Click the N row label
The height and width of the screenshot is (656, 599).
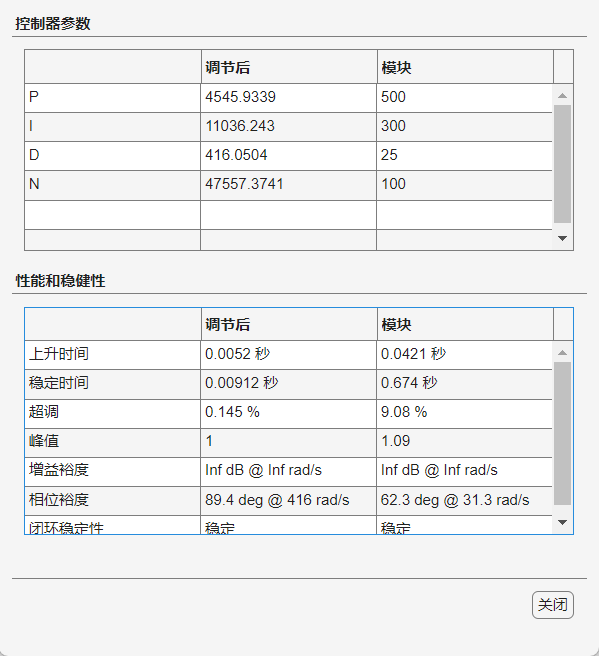[34, 184]
